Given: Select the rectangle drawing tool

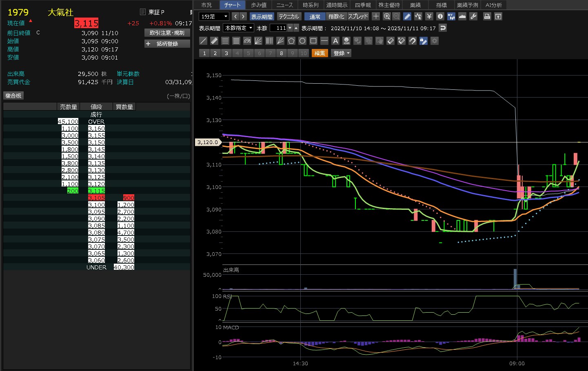Looking at the screenshot, I should click(313, 41).
